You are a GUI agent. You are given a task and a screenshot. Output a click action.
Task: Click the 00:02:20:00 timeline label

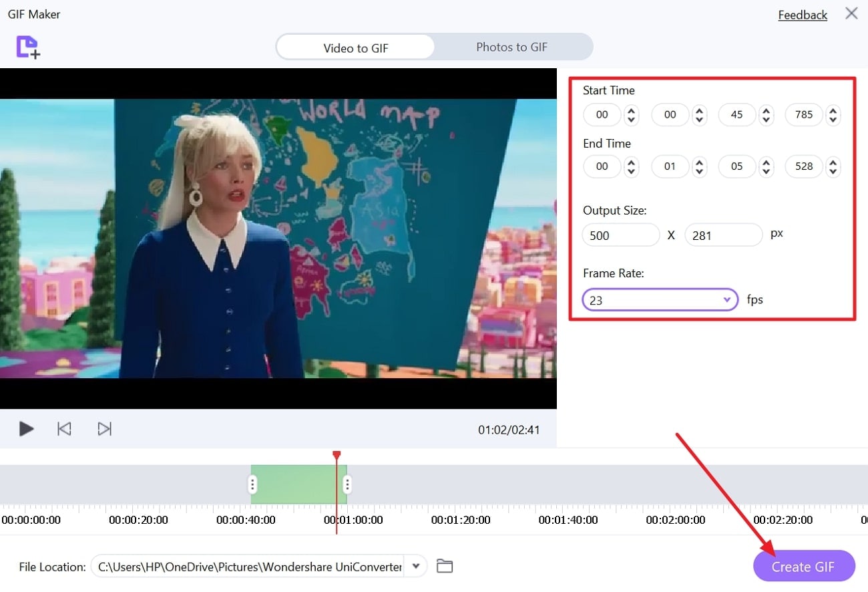point(783,520)
